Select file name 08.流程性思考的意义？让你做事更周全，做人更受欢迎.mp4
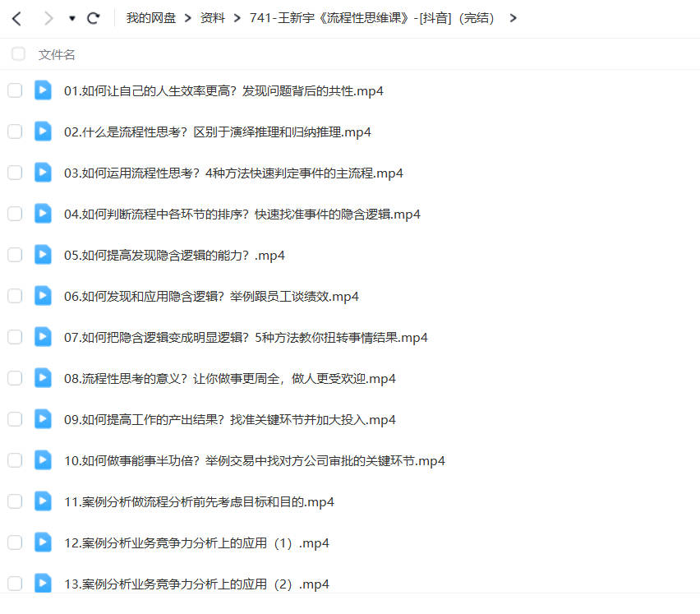 point(230,379)
